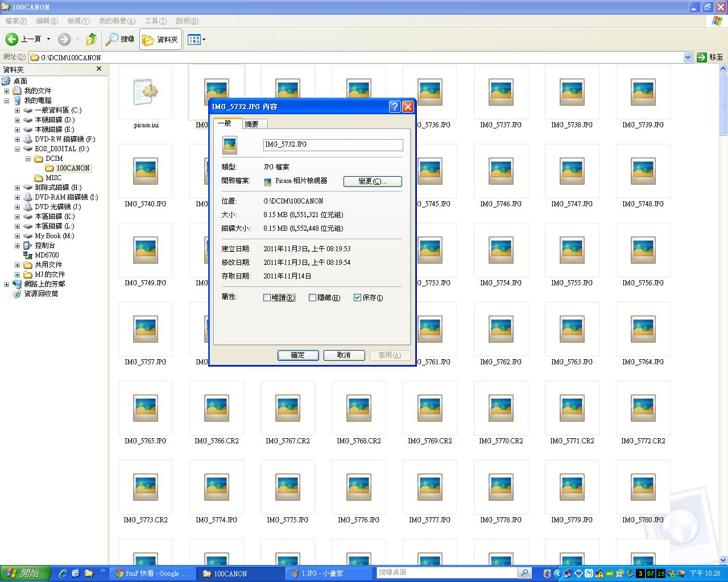
Task: Select the IMG_5754.JPG file icon
Action: (x=501, y=250)
